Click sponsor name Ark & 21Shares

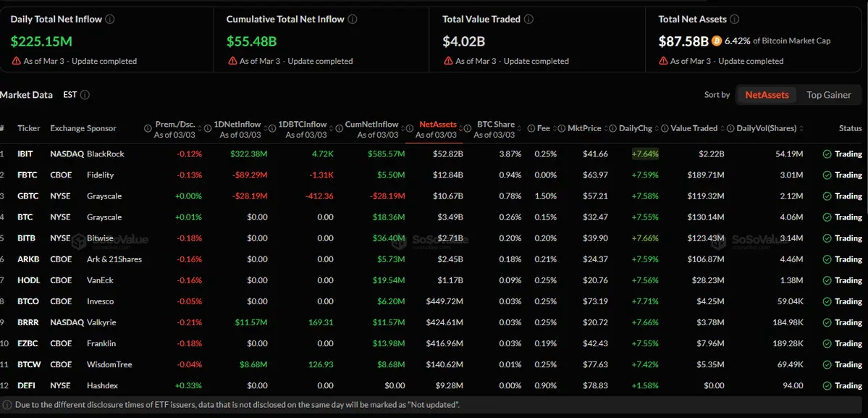[x=114, y=259]
